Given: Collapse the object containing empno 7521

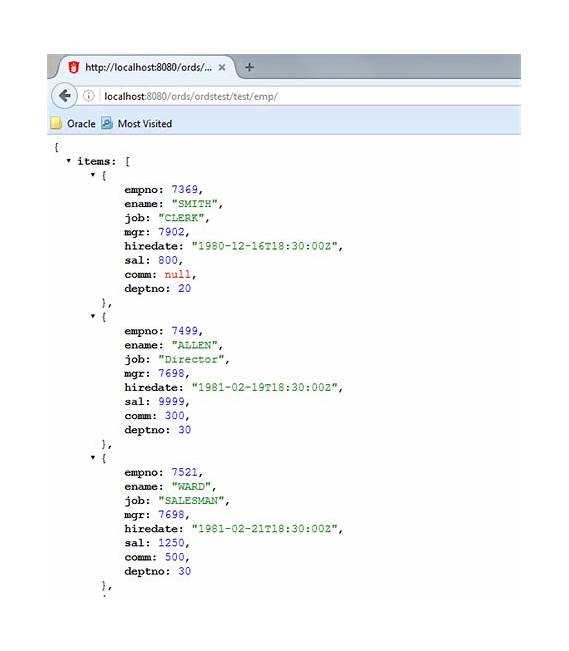Looking at the screenshot, I should pos(93,458).
